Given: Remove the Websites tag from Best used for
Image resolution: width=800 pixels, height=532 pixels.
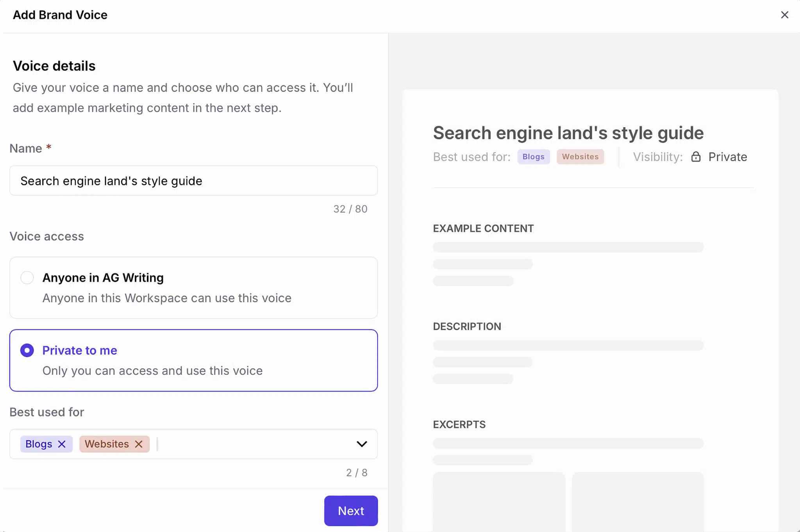Looking at the screenshot, I should coord(139,444).
